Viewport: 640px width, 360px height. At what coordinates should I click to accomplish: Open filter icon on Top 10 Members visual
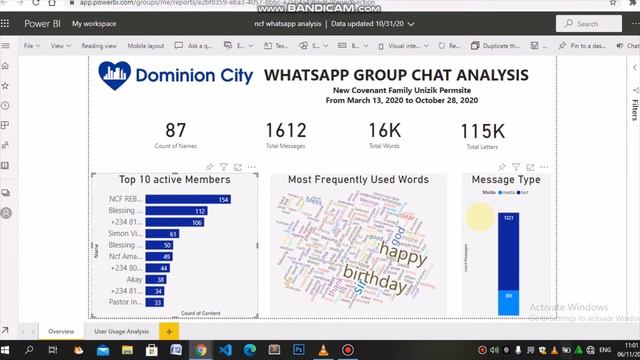point(224,167)
